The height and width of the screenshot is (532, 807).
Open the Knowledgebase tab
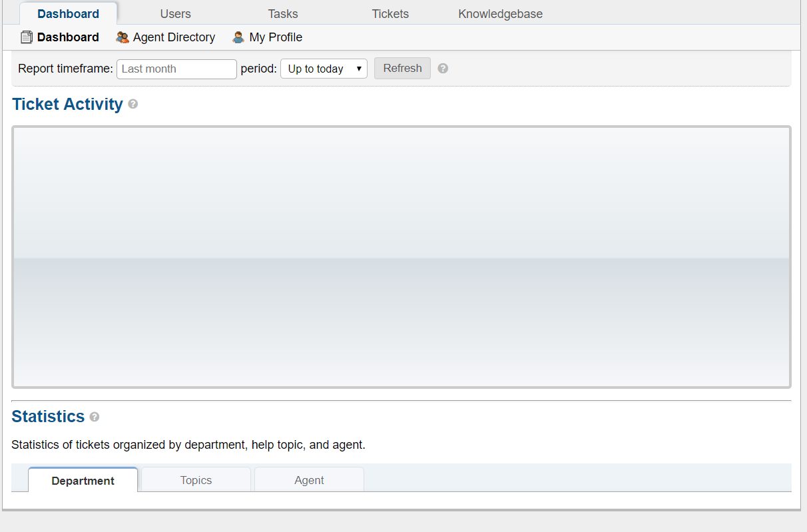point(501,14)
